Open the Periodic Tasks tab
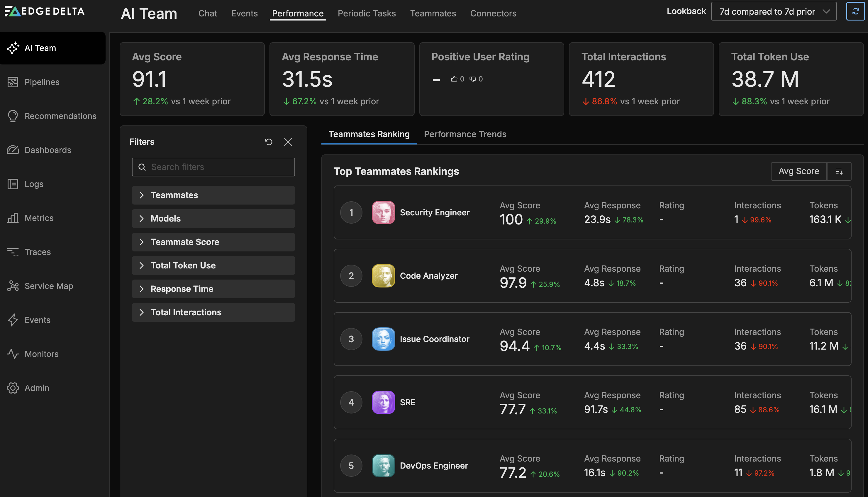The image size is (868, 497). coord(366,13)
